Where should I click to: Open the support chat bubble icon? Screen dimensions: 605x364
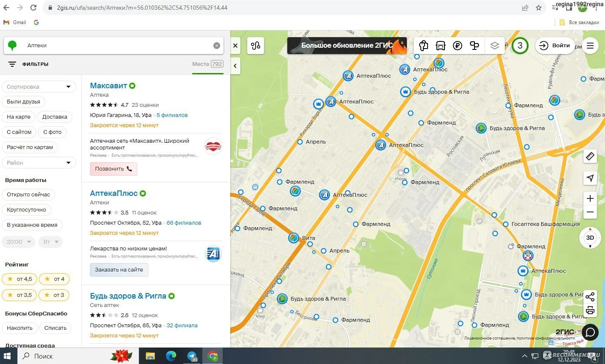(x=590, y=332)
